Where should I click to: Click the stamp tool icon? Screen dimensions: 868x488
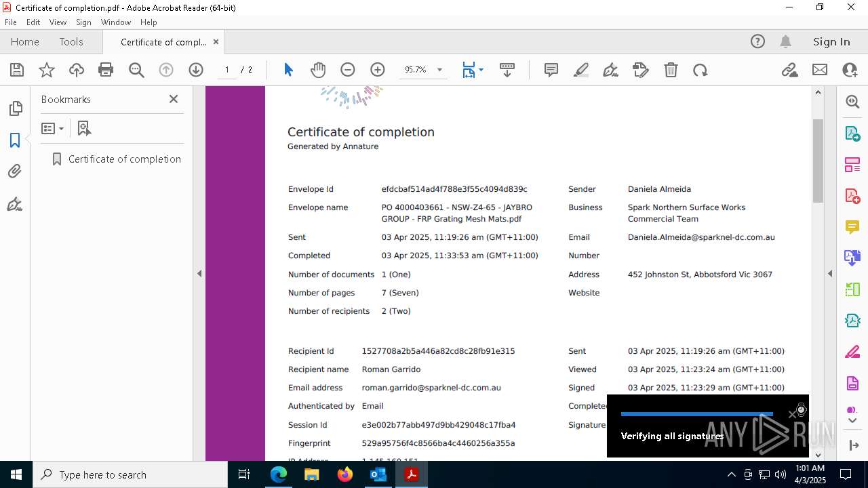[x=641, y=70]
